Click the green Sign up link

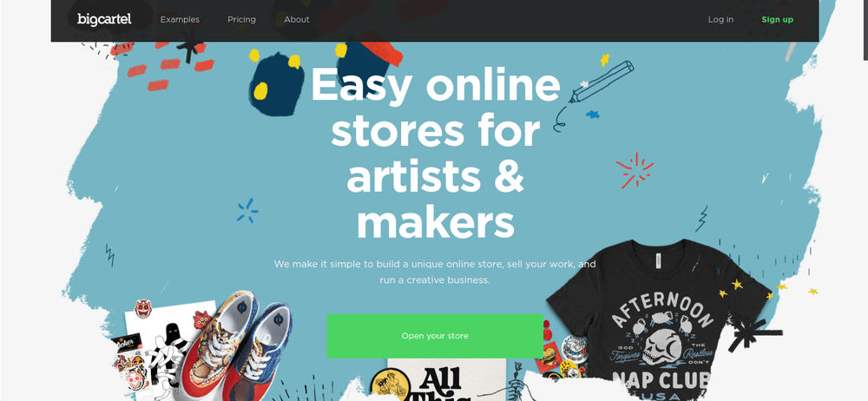[x=777, y=19]
